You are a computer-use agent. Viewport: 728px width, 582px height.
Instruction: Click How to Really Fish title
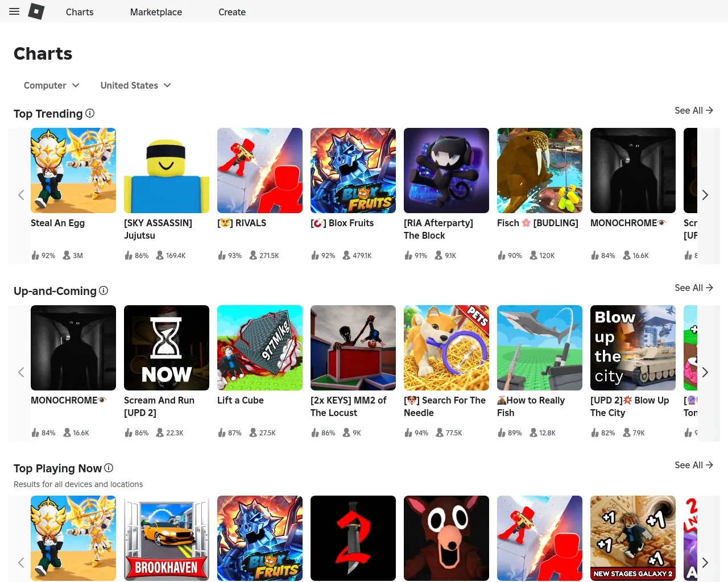pos(531,406)
